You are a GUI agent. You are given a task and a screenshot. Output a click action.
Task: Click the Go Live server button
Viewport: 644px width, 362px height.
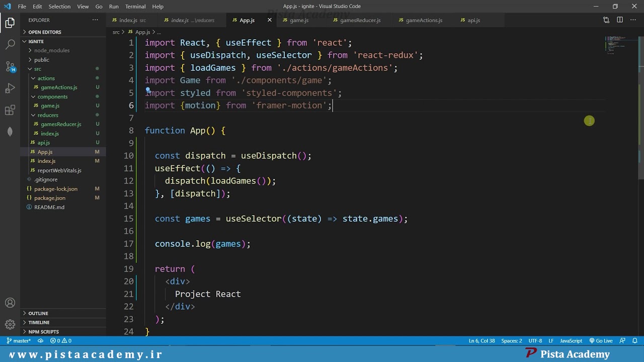[601, 341]
